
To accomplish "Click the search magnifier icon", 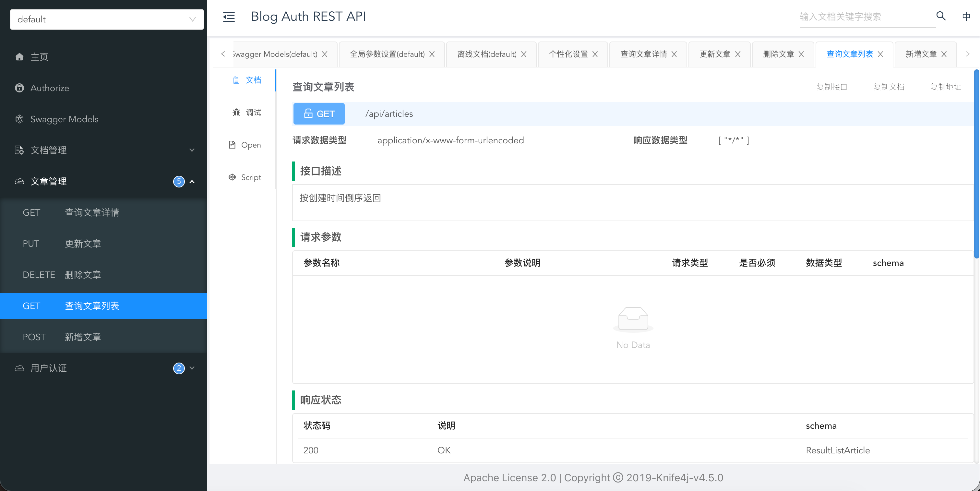I will (941, 16).
